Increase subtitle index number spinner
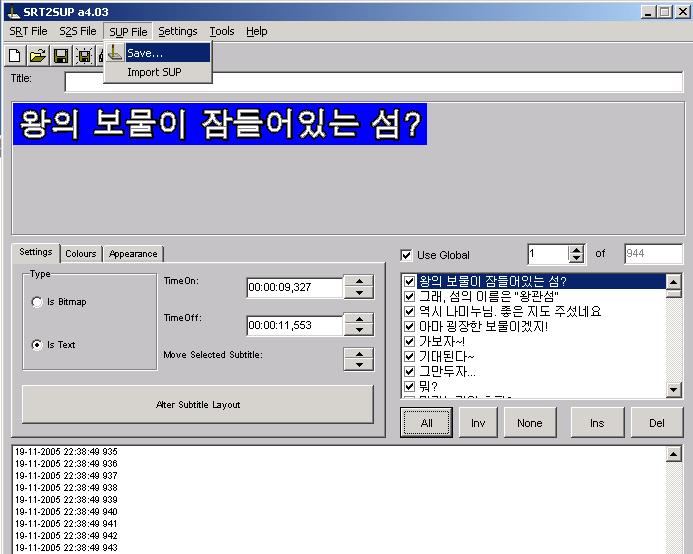The height and width of the screenshot is (554, 693). click(x=576, y=250)
